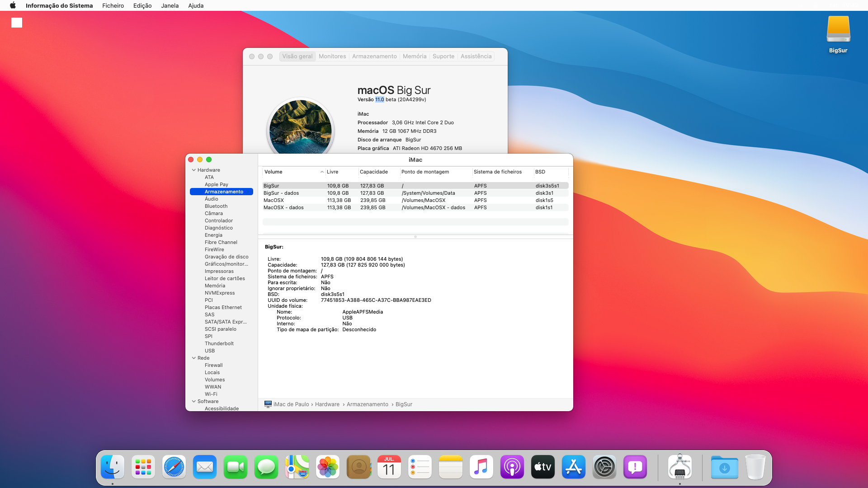Open the System Information dock icon

coord(680,467)
